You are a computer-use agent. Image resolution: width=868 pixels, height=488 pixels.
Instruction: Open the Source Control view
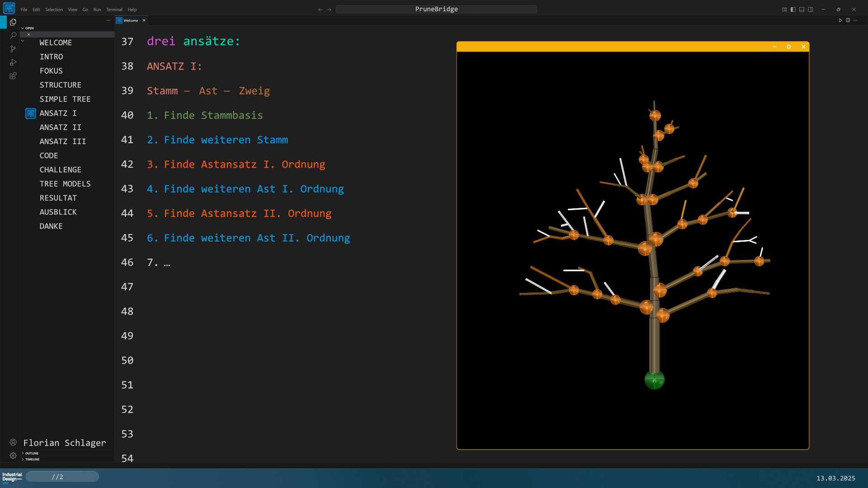[13, 49]
